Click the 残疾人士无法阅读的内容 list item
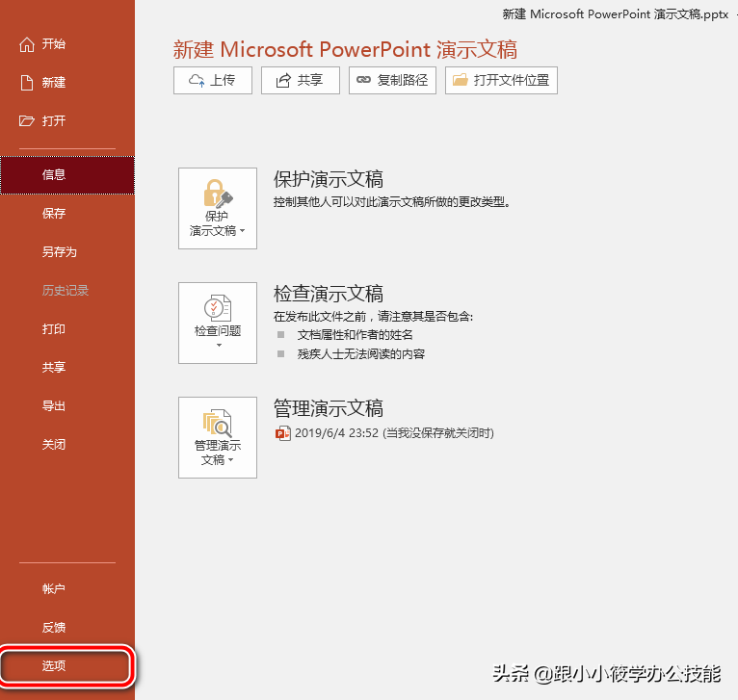This screenshot has height=700, width=738. [x=361, y=353]
